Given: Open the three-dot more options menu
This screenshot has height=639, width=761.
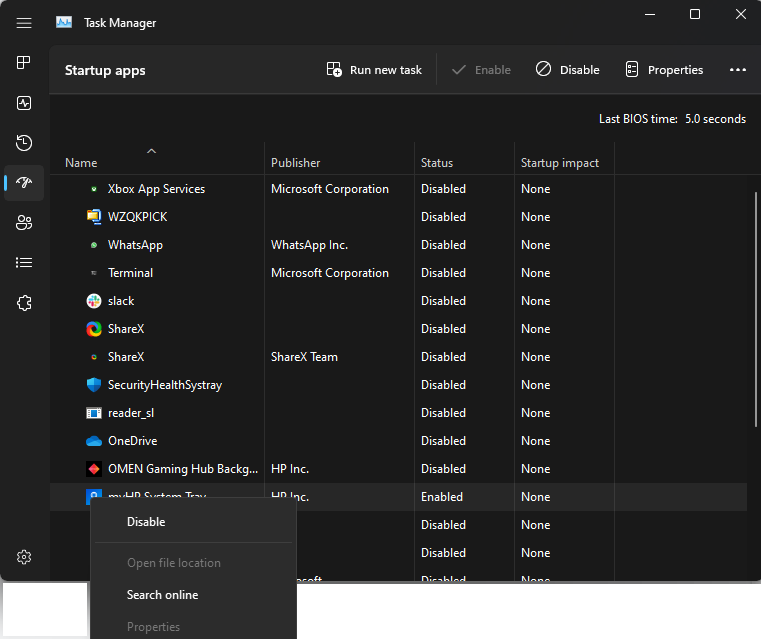Looking at the screenshot, I should pos(738,70).
